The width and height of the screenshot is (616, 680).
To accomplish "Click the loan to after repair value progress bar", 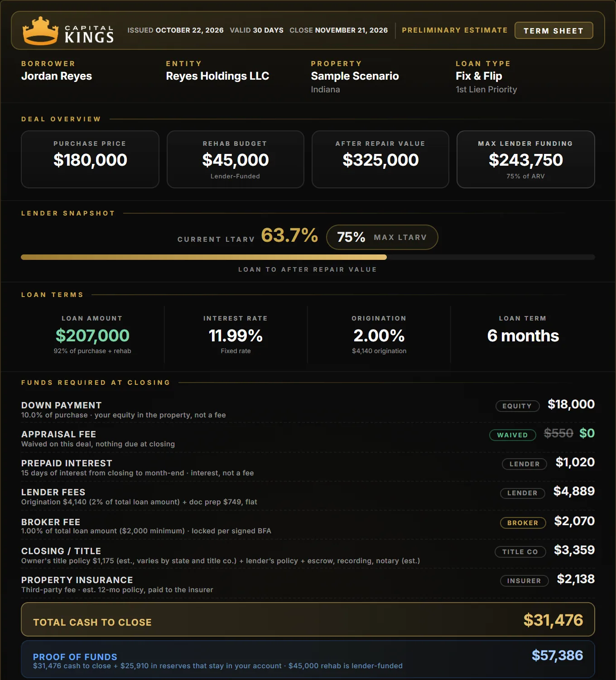I will click(x=308, y=257).
